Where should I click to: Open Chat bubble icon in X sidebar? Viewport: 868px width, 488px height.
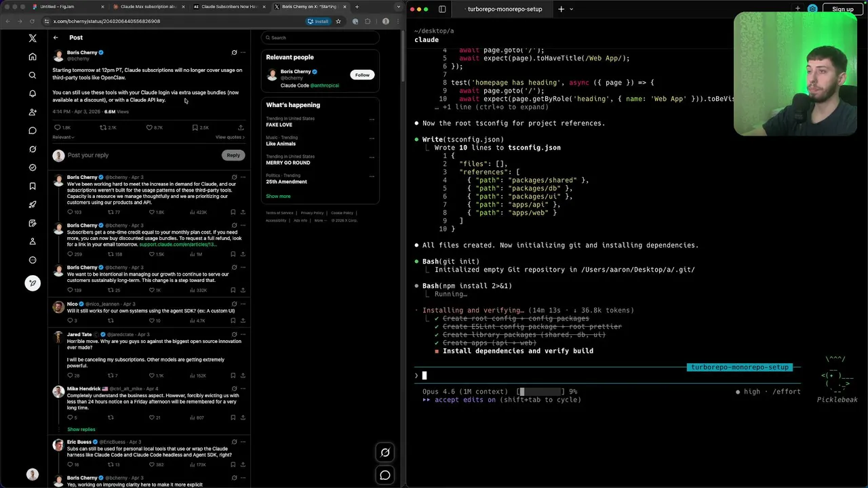(x=33, y=131)
